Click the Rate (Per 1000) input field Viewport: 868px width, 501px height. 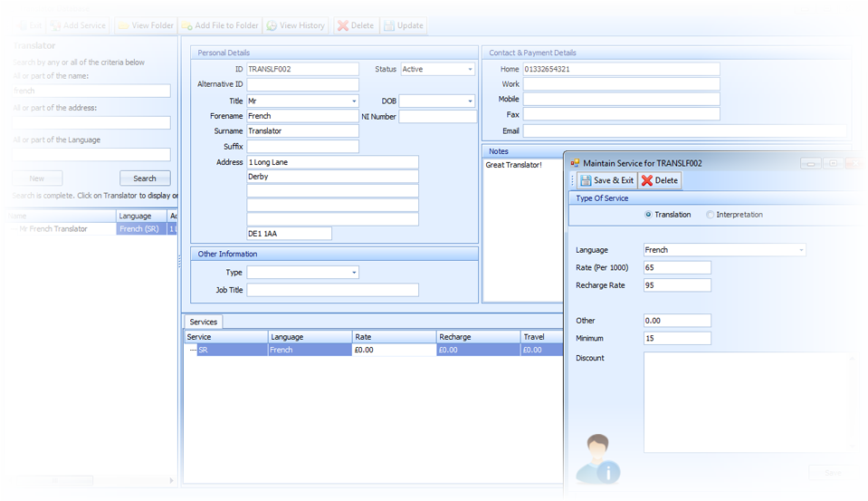[x=677, y=268]
